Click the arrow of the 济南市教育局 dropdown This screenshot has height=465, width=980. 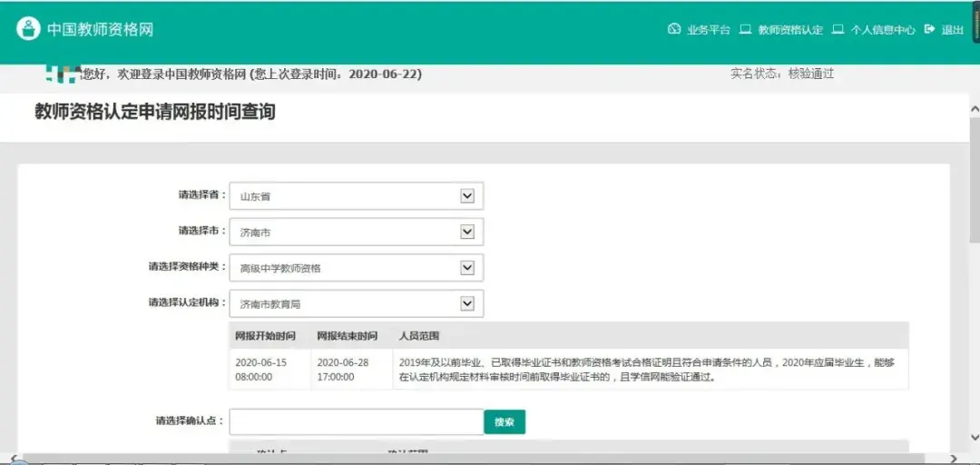467,303
